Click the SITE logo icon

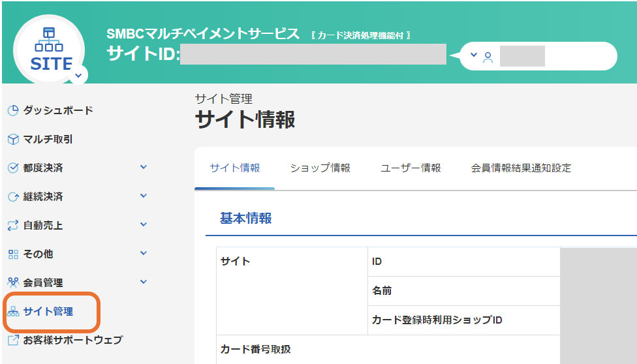[x=49, y=50]
